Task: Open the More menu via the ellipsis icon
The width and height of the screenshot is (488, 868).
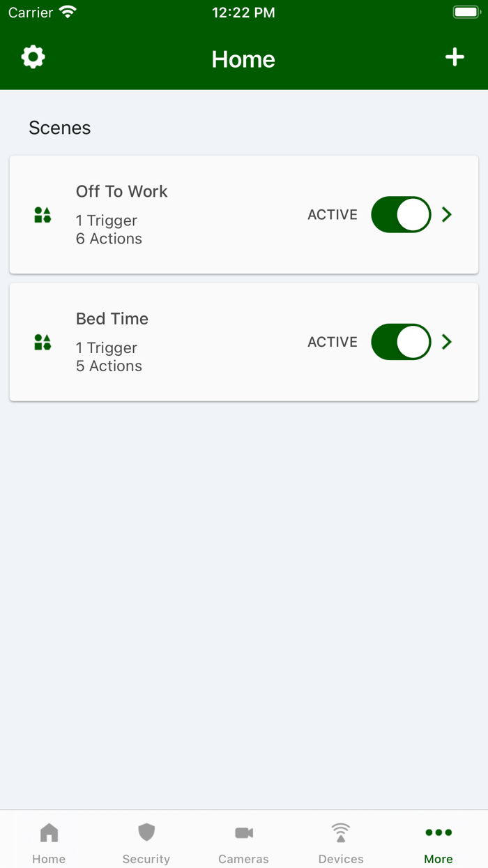Action: (438, 832)
